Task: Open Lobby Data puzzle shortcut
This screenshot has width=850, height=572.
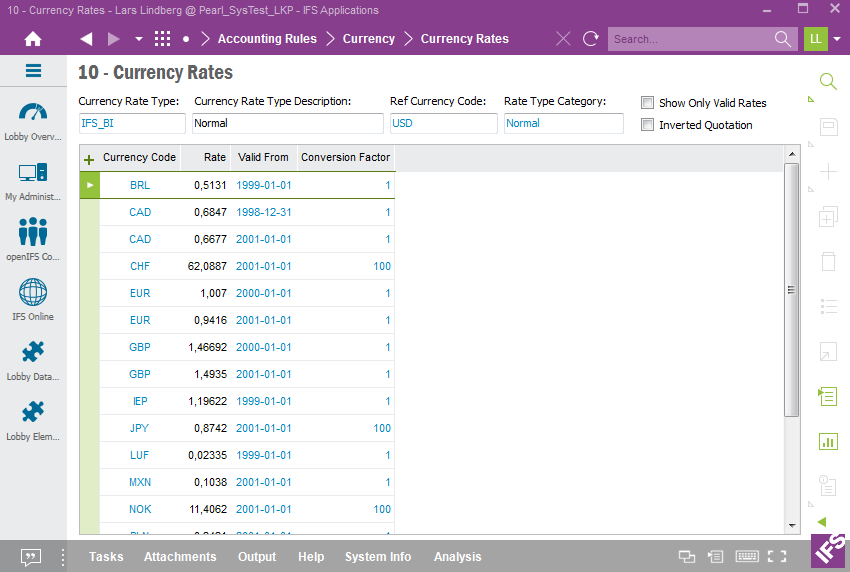Action: pos(33,361)
